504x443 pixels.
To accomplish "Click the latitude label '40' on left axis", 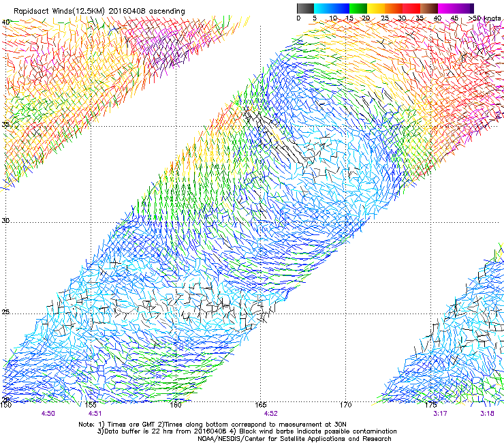I will point(5,22).
